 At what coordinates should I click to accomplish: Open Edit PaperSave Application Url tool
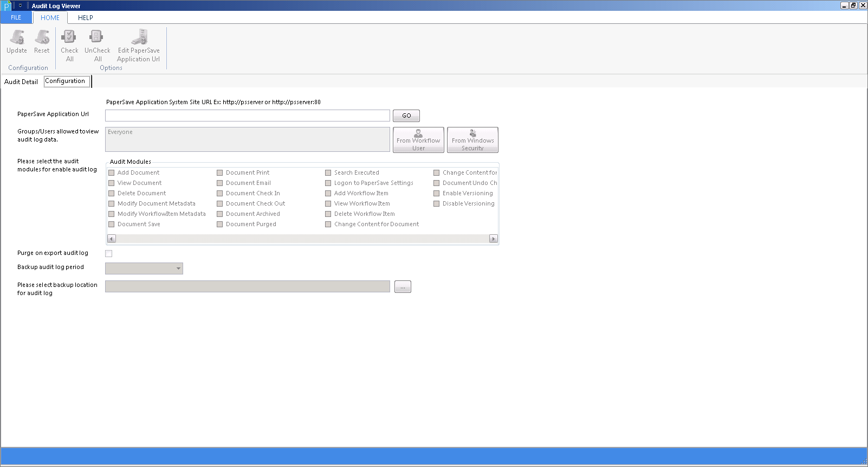(x=139, y=46)
